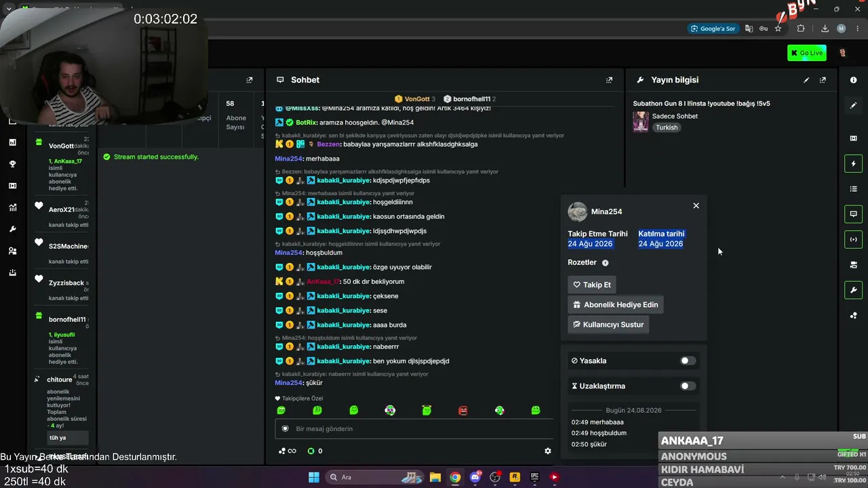Open the trophy icon in left sidebar

click(12, 164)
